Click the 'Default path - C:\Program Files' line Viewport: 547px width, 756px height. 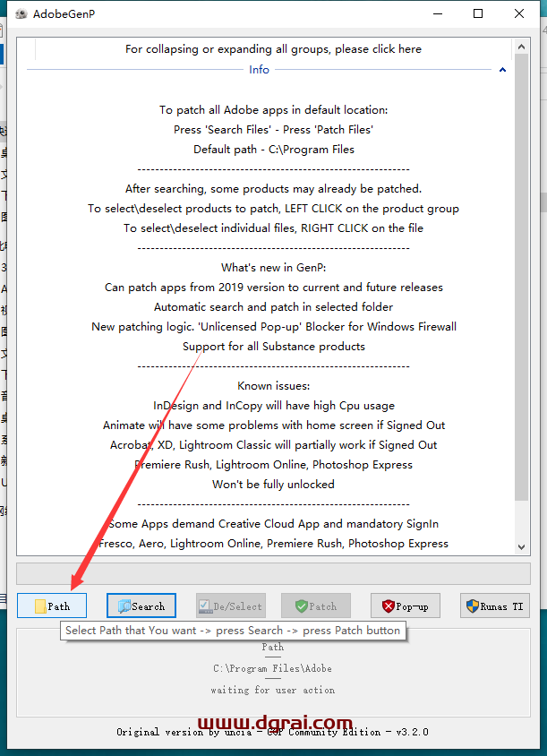pos(274,150)
